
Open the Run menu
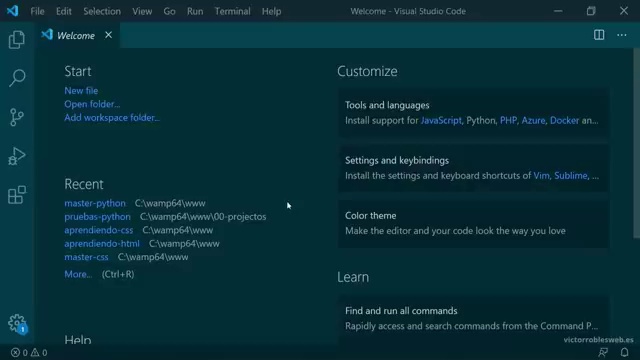[195, 11]
